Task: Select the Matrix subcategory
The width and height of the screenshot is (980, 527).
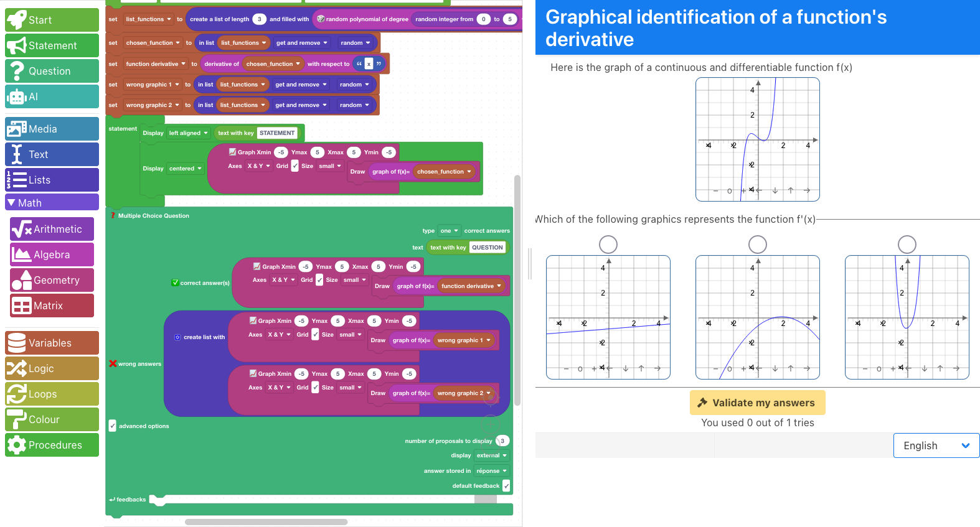Action: click(x=52, y=305)
